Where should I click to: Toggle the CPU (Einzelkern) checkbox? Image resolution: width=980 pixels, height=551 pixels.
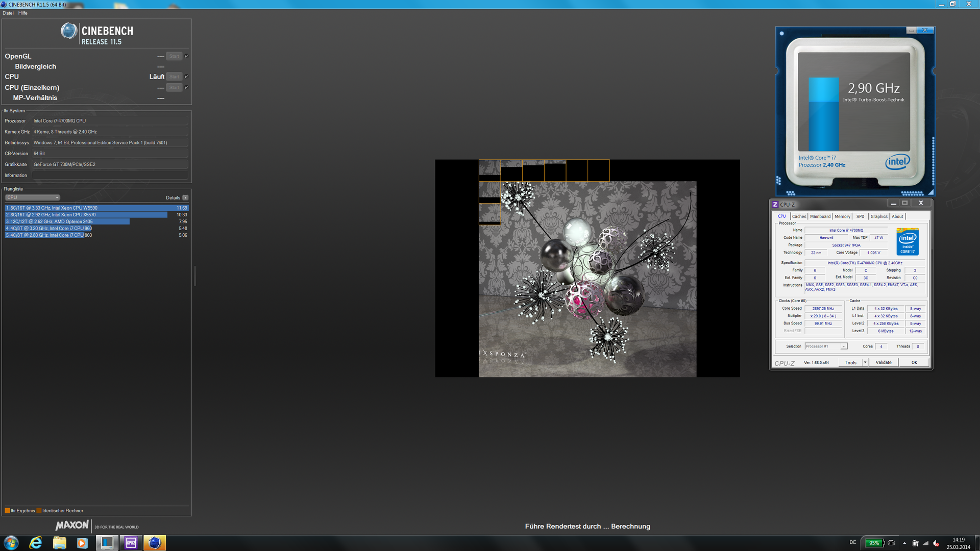(x=187, y=87)
